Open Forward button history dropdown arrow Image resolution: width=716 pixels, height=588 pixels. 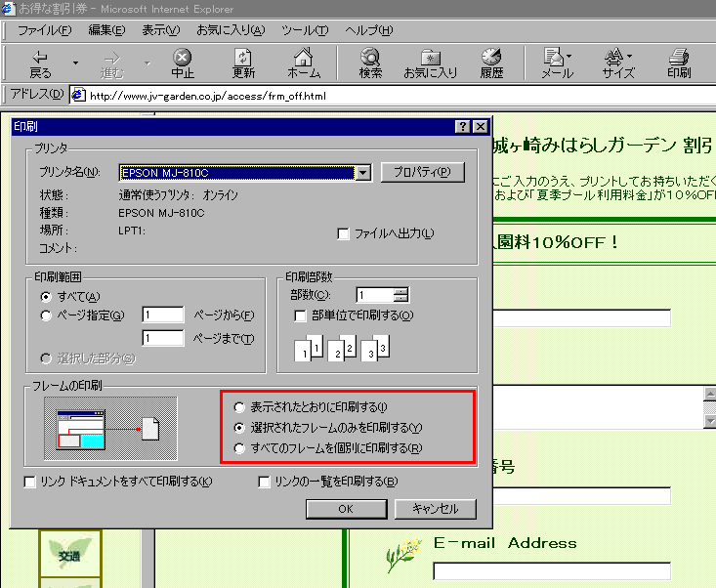click(147, 63)
